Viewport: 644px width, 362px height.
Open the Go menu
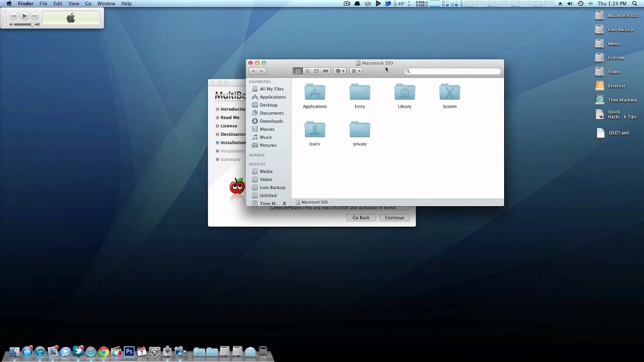pyautogui.click(x=89, y=4)
